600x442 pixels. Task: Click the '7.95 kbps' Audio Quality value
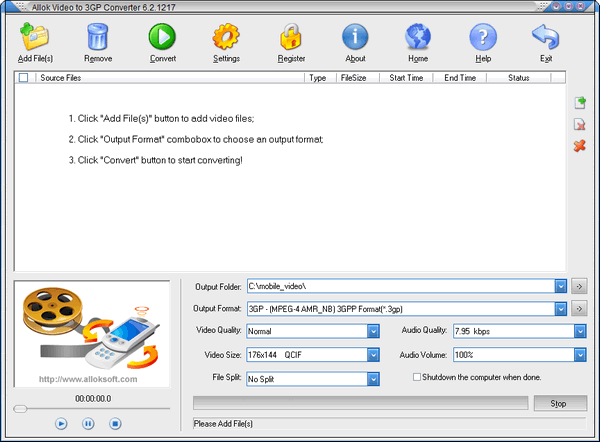click(472, 331)
